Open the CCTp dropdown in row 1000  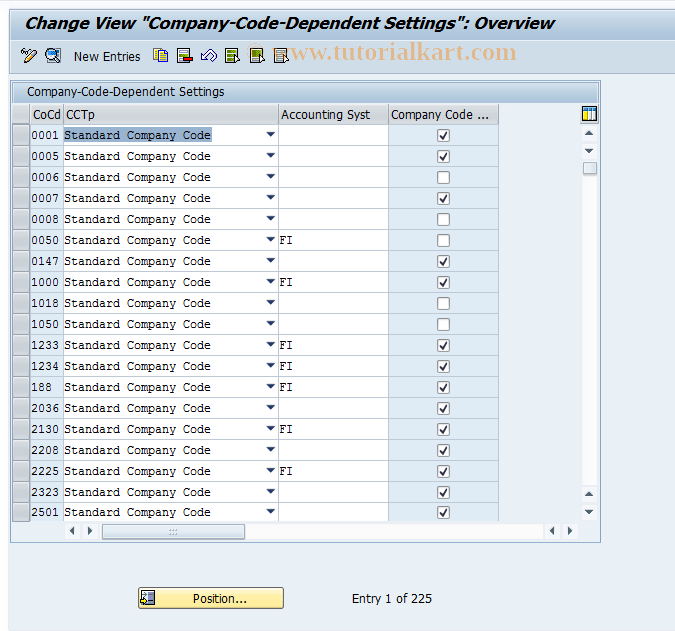271,282
